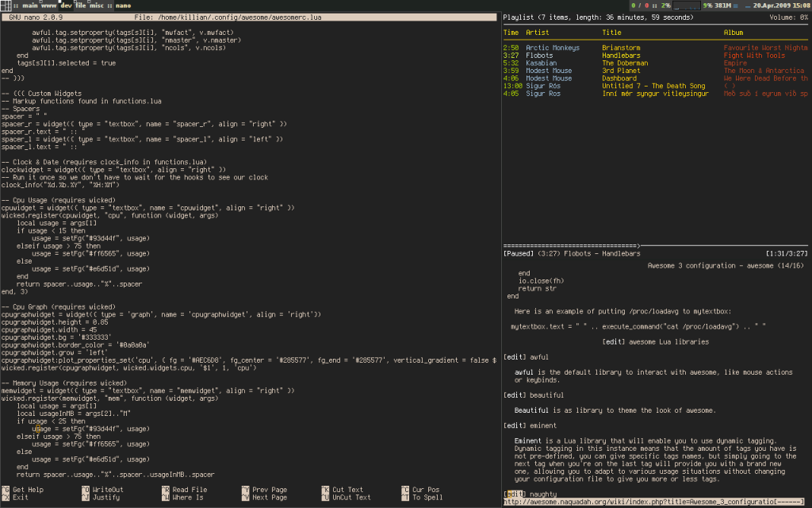Image resolution: width=812 pixels, height=508 pixels.
Task: Click the Volume: 0% indicator
Action: (789, 17)
